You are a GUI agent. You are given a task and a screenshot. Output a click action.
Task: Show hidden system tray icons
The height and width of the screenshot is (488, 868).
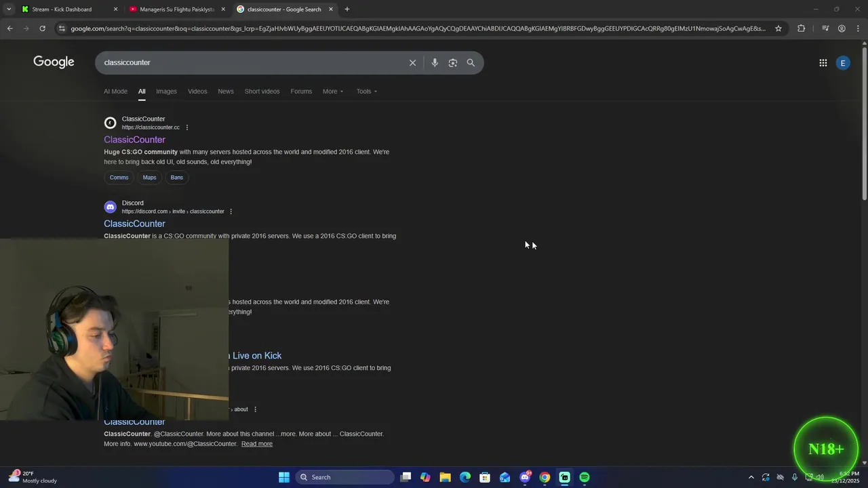751,477
